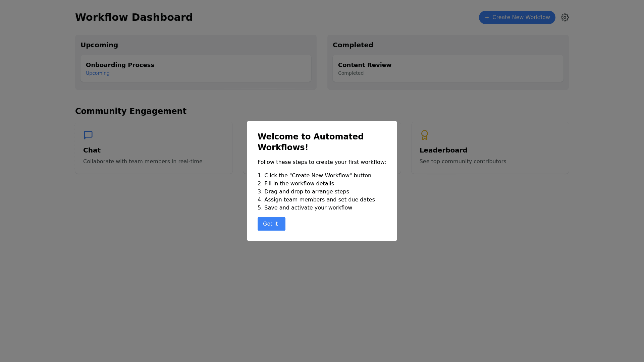
Task: Click the Workflow Dashboard page title
Action: point(134,17)
